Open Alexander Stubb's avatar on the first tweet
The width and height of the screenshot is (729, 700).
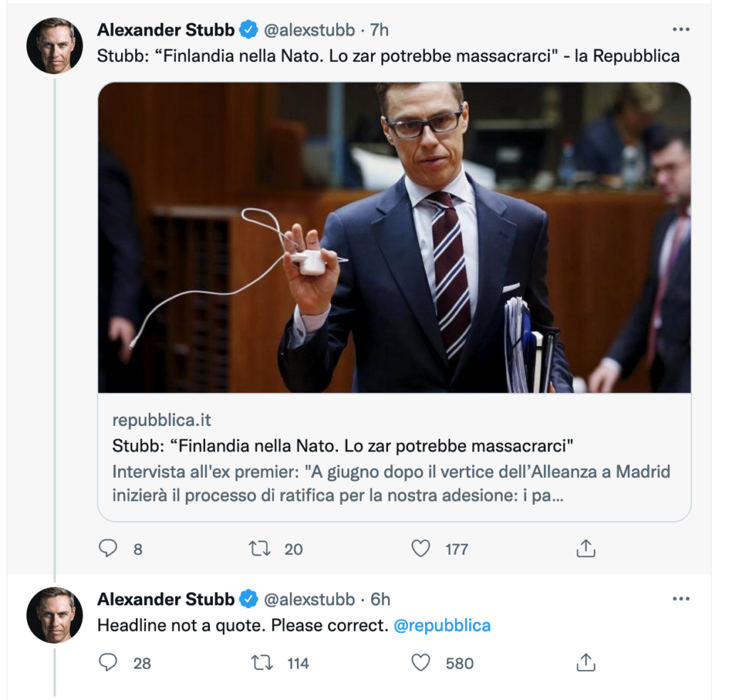pos(55,46)
